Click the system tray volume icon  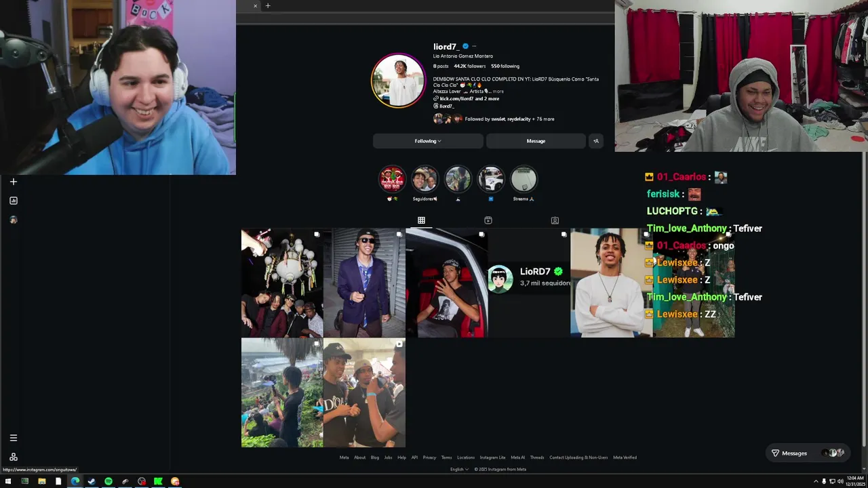point(840,482)
